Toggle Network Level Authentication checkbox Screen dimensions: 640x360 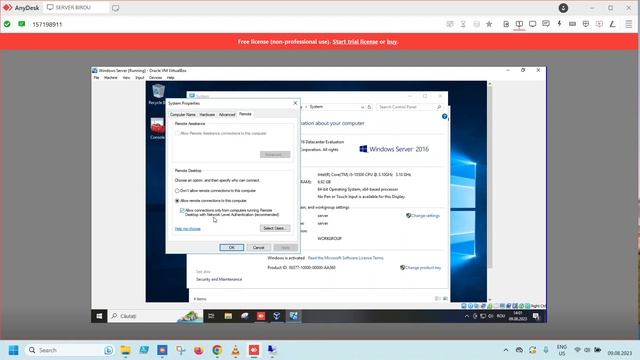pos(182,211)
